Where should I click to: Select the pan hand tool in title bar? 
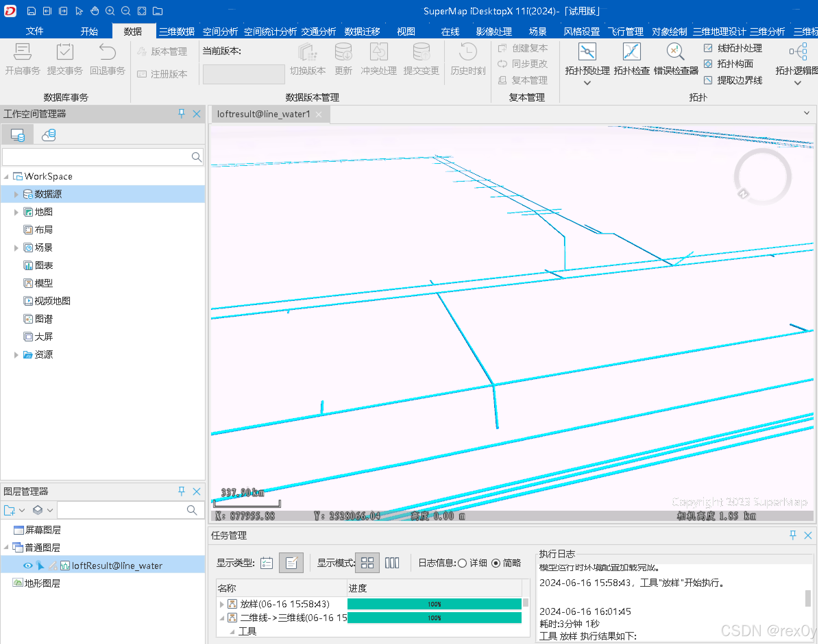pyautogui.click(x=94, y=11)
